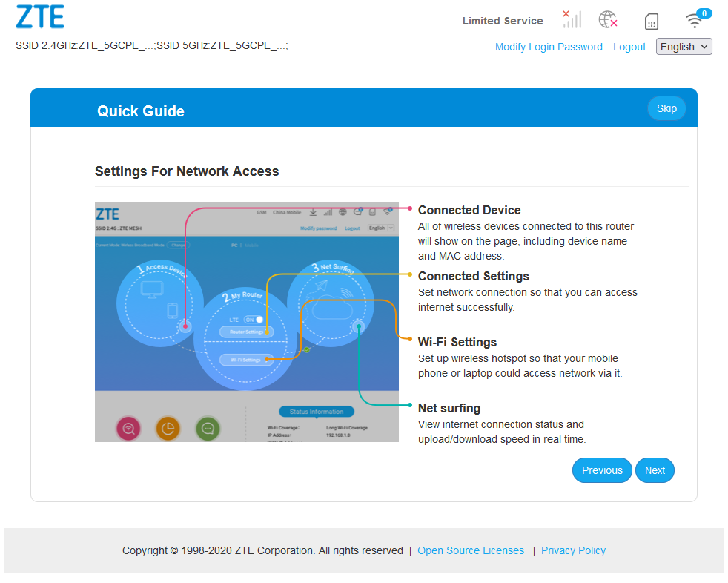Click the Logout link
The width and height of the screenshot is (728, 583).
tap(629, 47)
